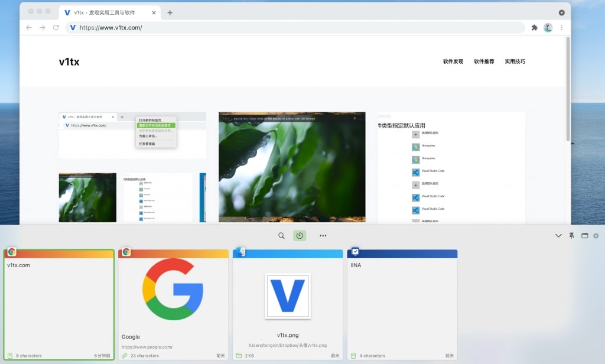Toggle the pin icon in clipboard panel
The width and height of the screenshot is (605, 364).
pos(571,235)
